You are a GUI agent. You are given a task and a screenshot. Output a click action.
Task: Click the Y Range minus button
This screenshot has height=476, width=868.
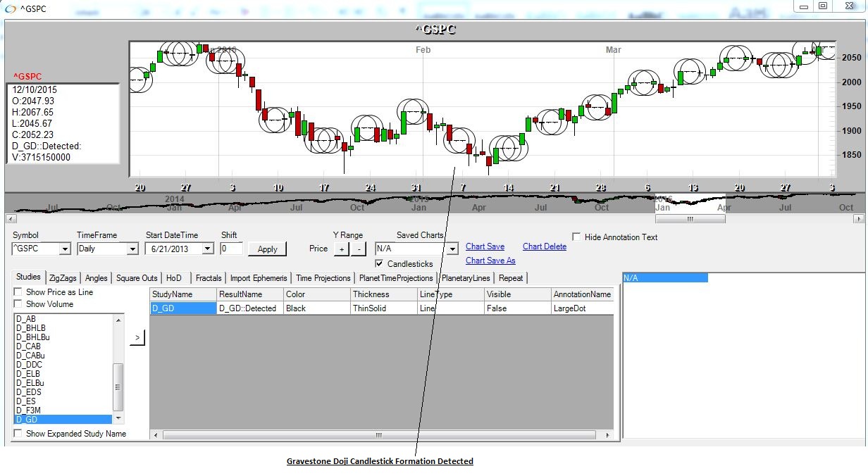point(358,249)
